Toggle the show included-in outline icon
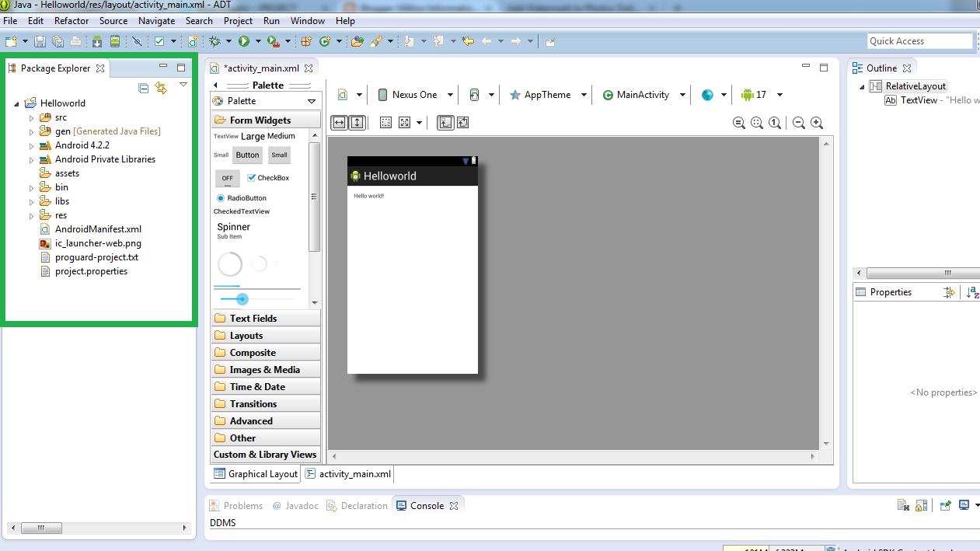The height and width of the screenshot is (551, 980). [x=445, y=123]
